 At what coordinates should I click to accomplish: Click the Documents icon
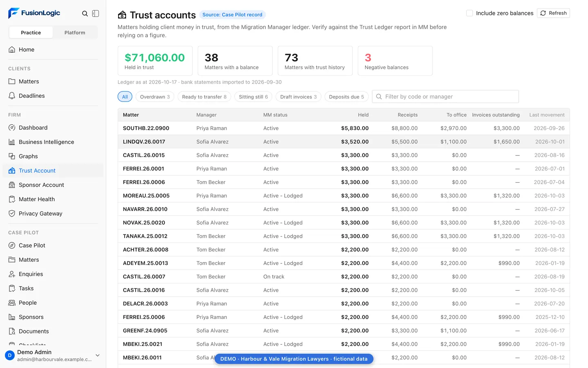pyautogui.click(x=12, y=331)
